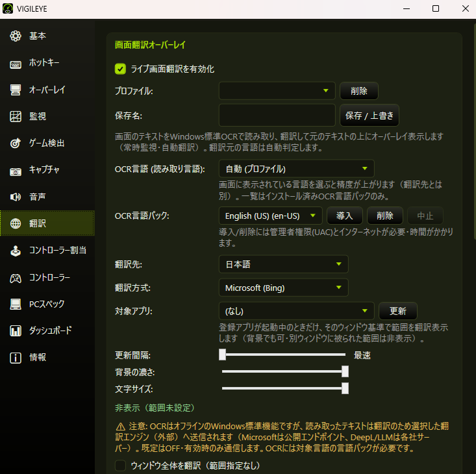Click the キャプチャ camera icon

(x=16, y=172)
